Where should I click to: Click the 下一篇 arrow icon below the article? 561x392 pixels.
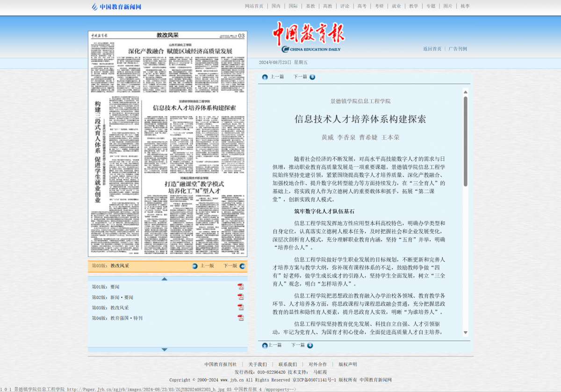[310, 345]
